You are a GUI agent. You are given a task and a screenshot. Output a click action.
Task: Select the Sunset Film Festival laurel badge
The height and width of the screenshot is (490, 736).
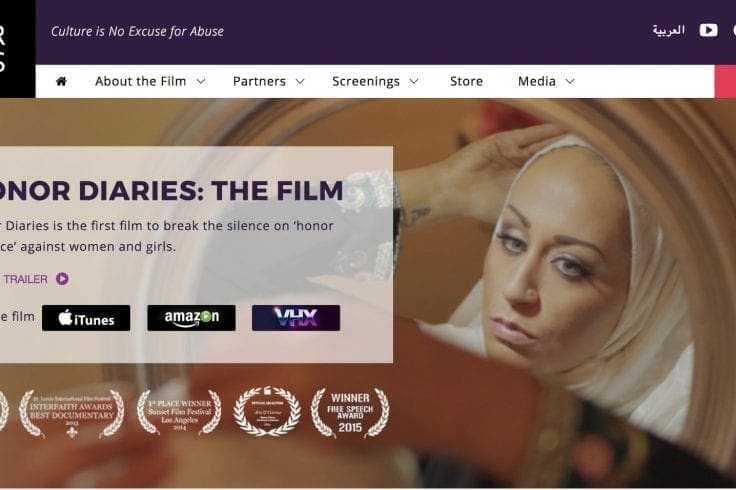(179, 412)
